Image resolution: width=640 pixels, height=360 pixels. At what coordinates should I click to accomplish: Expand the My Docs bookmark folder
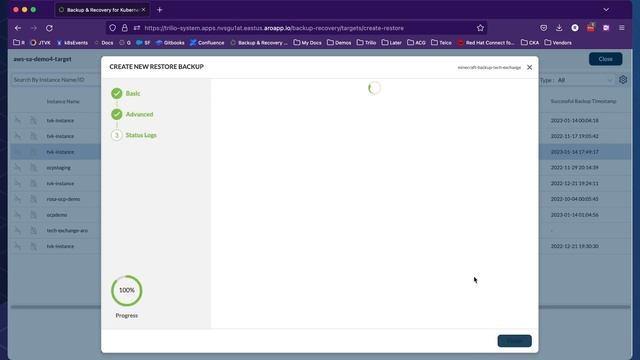point(307,42)
